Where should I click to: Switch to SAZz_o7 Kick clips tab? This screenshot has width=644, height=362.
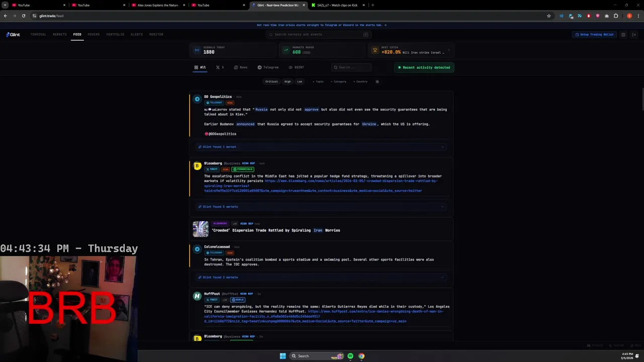(x=338, y=5)
